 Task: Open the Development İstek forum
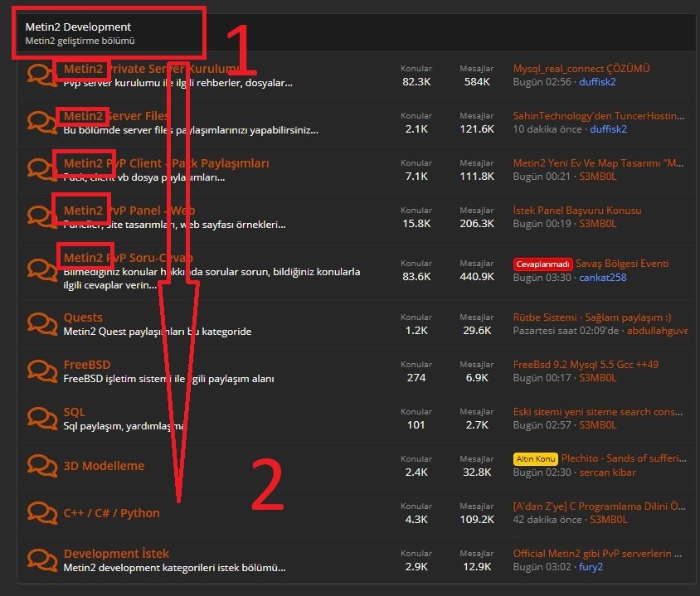[116, 554]
